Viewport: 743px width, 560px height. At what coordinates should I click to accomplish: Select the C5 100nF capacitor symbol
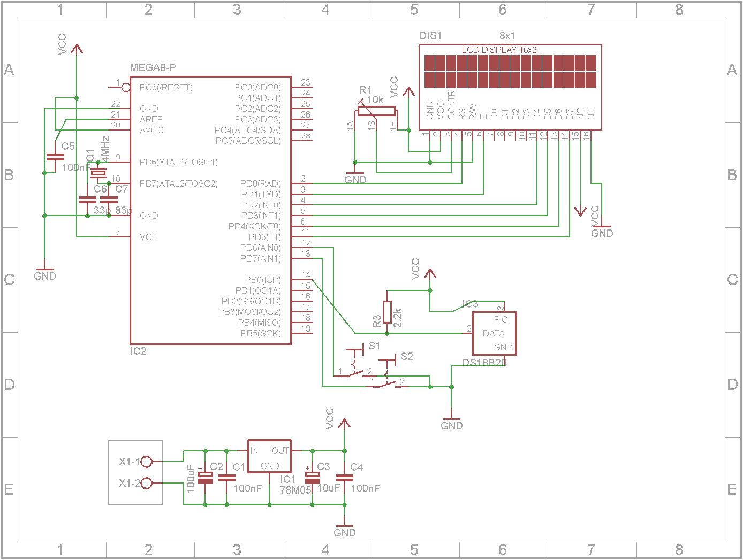(55, 157)
